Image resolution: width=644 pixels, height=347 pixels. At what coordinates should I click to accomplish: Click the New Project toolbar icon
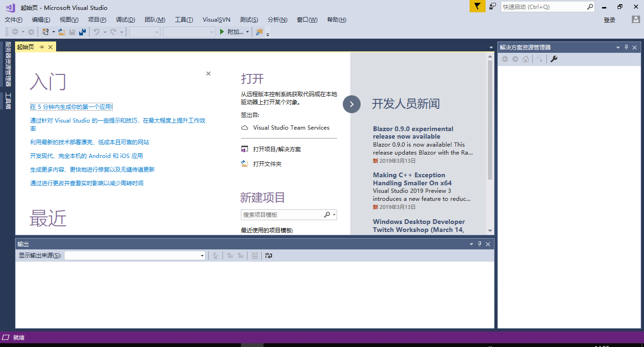(x=46, y=32)
